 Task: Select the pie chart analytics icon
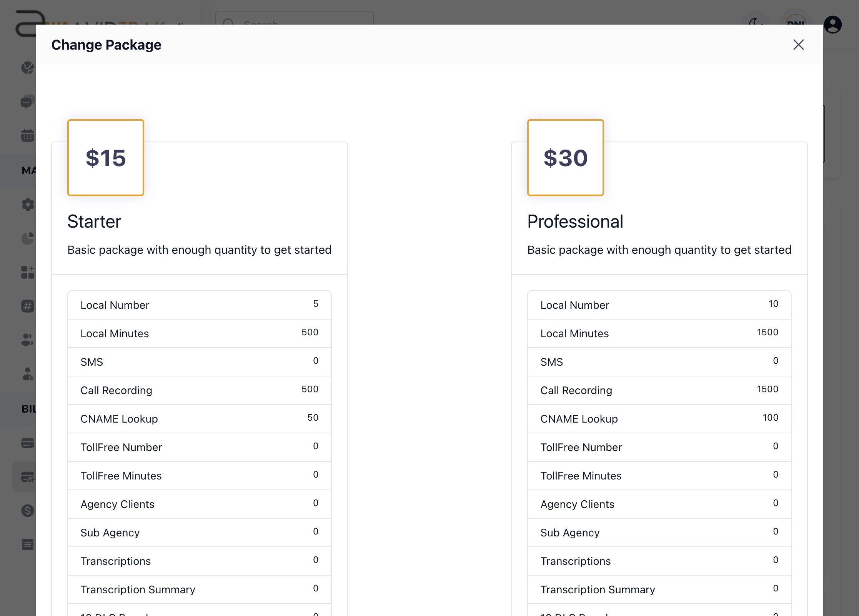(x=28, y=238)
